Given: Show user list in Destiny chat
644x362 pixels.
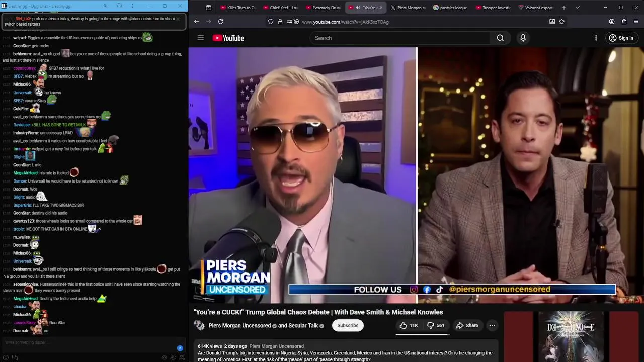Looking at the screenshot, I should pos(182,357).
